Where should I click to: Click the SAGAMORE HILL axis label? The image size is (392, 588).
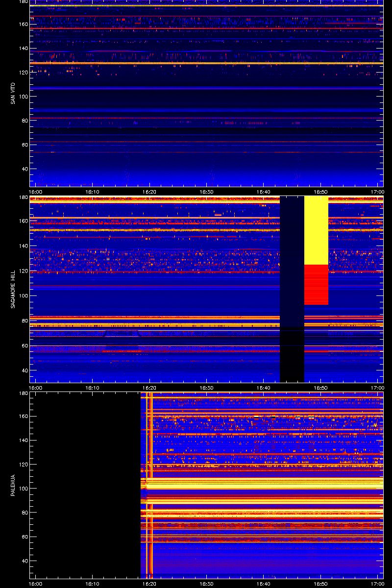point(13,289)
